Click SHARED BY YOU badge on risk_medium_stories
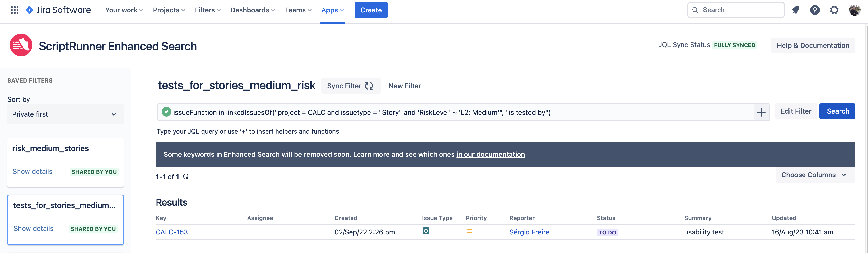Screen dimensions: 868x253 click(x=94, y=172)
